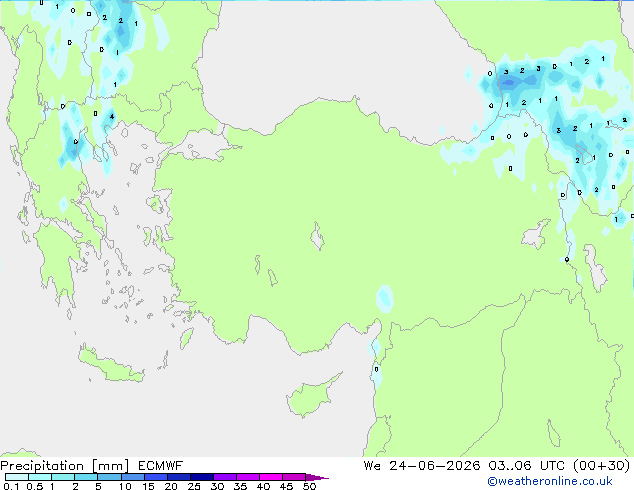
Task: Click the 1–2 mm legend swatch
Action: tap(63, 477)
